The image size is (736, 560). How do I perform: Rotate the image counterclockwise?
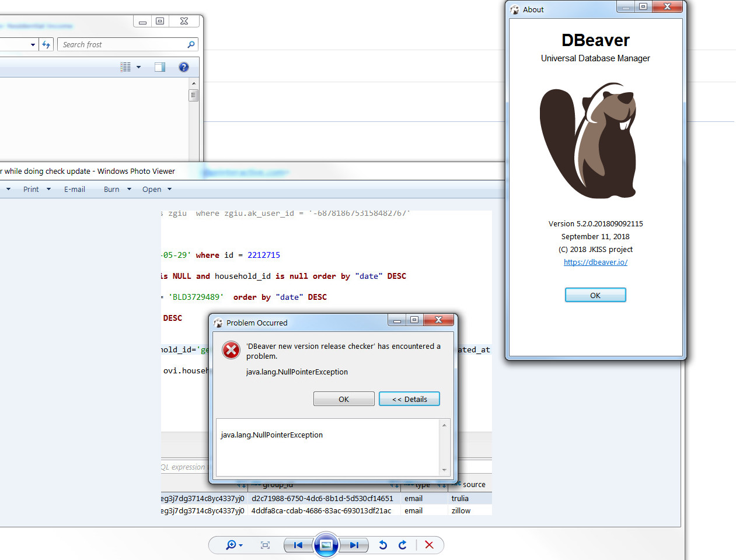(x=383, y=545)
